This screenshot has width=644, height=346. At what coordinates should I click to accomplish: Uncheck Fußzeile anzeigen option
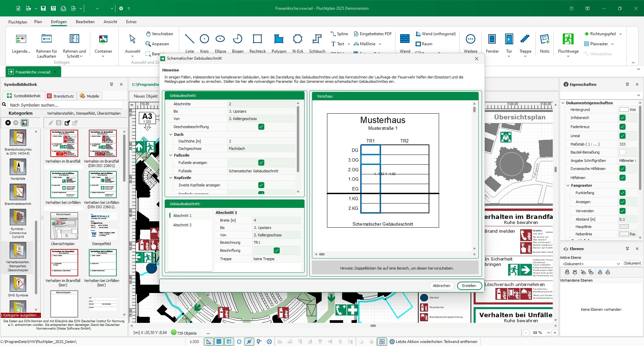coord(261,163)
